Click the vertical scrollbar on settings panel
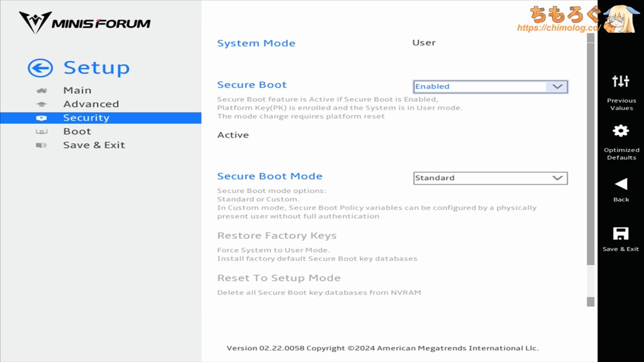The image size is (644, 362). pos(590,151)
